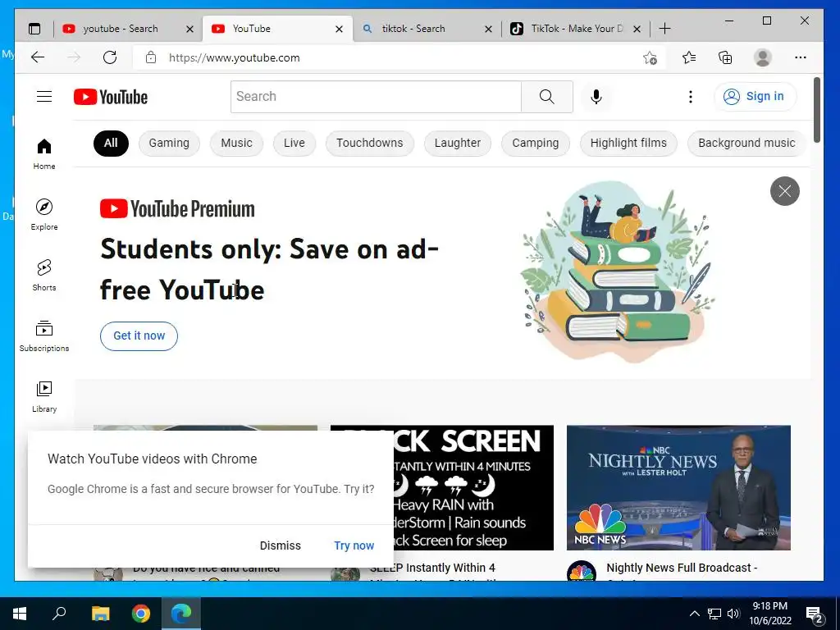Open volume control in system tray
Image resolution: width=840 pixels, height=630 pixels.
click(x=733, y=614)
